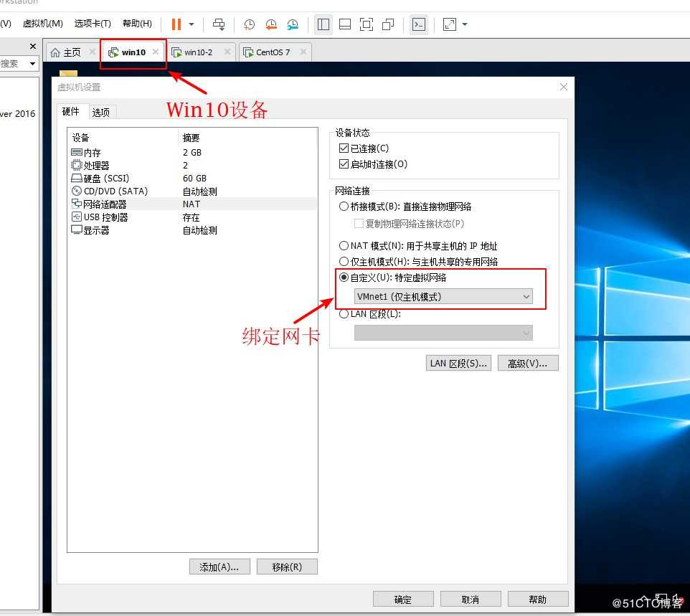Click the revert to snapshot icon
690x616 pixels.
271,24
